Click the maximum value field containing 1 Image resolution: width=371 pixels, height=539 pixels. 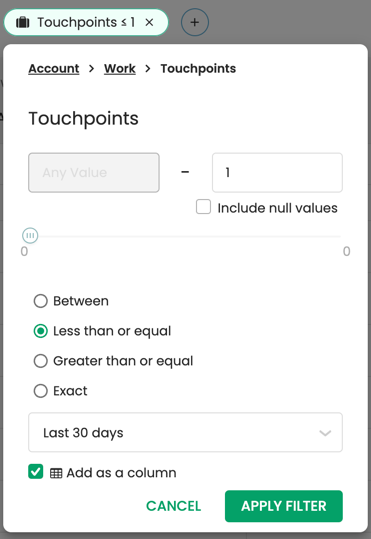pos(277,173)
